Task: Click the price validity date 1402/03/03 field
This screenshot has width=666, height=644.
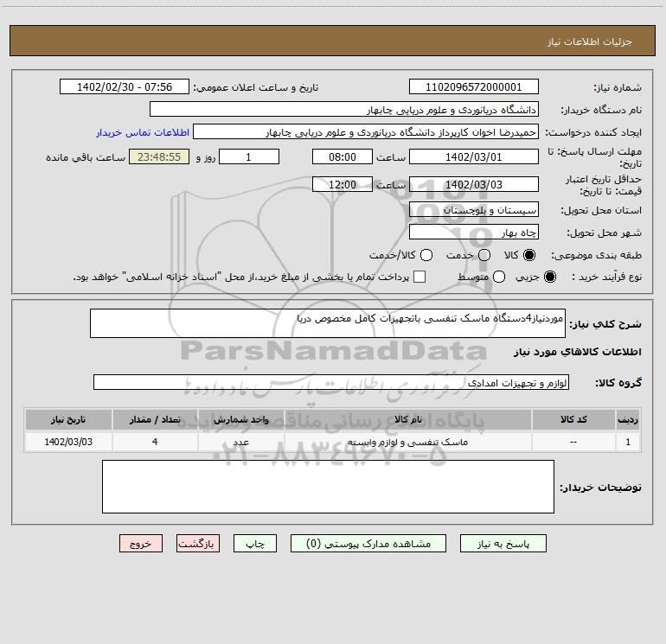Action: [474, 184]
